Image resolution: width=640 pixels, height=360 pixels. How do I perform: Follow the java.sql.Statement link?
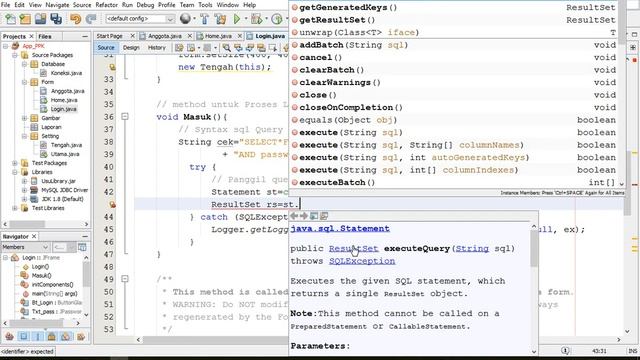pos(340,229)
